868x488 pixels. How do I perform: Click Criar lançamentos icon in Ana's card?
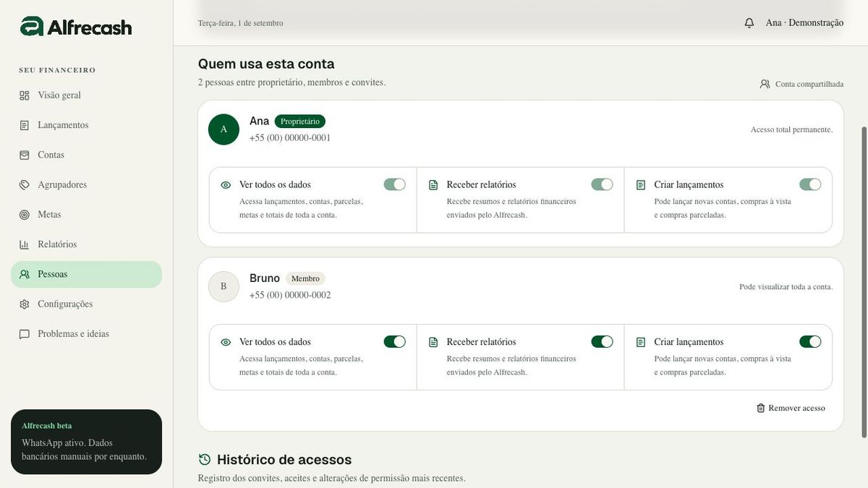click(x=641, y=185)
